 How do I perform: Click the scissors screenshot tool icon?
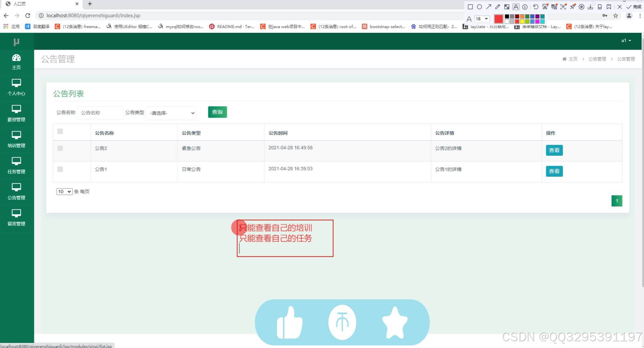pyautogui.click(x=545, y=7)
